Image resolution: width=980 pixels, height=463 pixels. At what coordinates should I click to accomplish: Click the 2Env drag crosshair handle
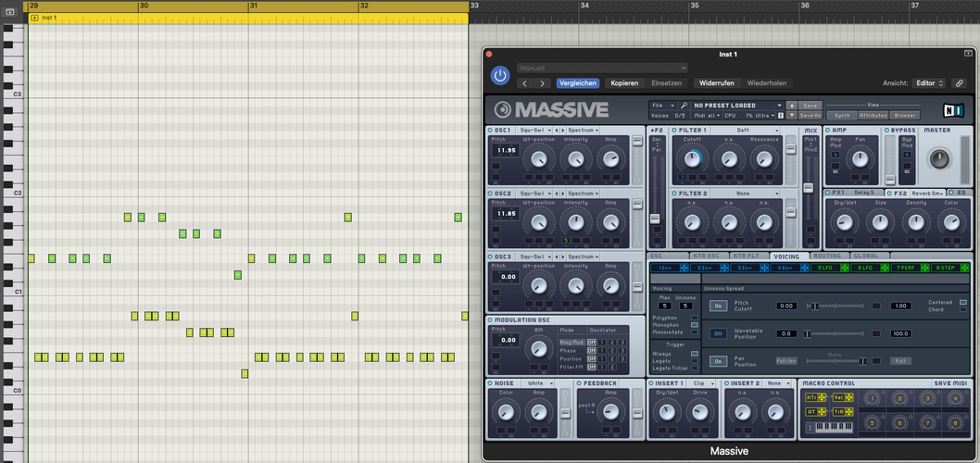(723, 268)
